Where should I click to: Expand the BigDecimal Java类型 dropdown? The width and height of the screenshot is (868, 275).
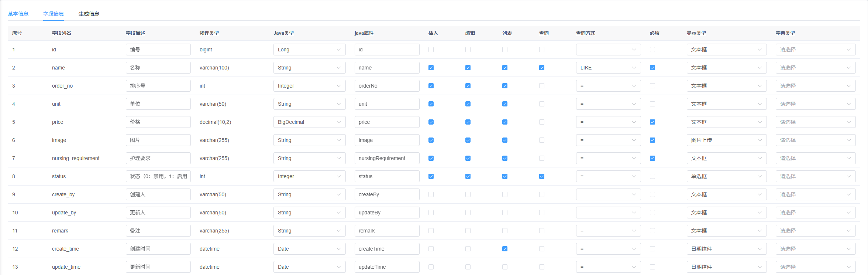(x=309, y=122)
